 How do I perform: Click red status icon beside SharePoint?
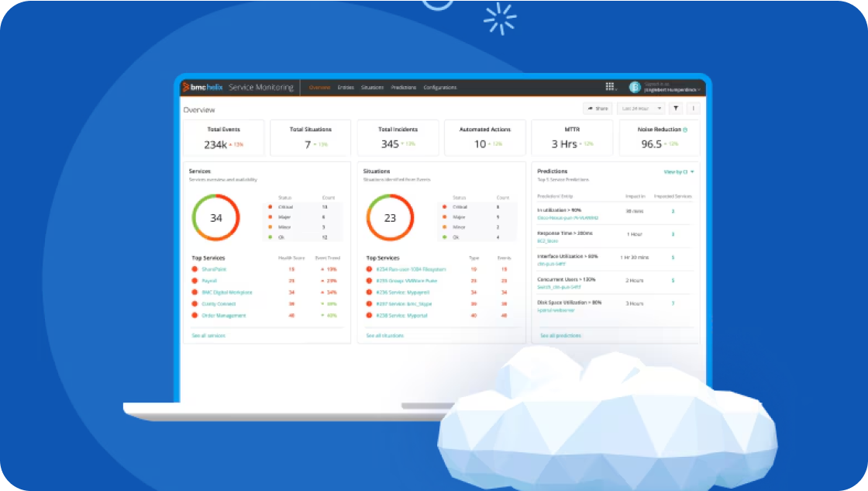195,269
